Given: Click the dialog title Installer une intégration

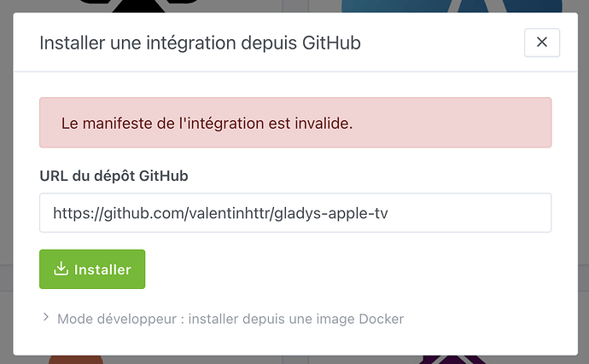Looking at the screenshot, I should [200, 43].
